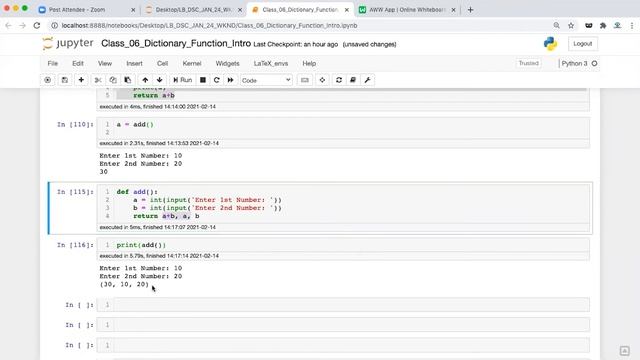The height and width of the screenshot is (360, 640).
Task: Click the third empty code cell
Action: click(343, 345)
